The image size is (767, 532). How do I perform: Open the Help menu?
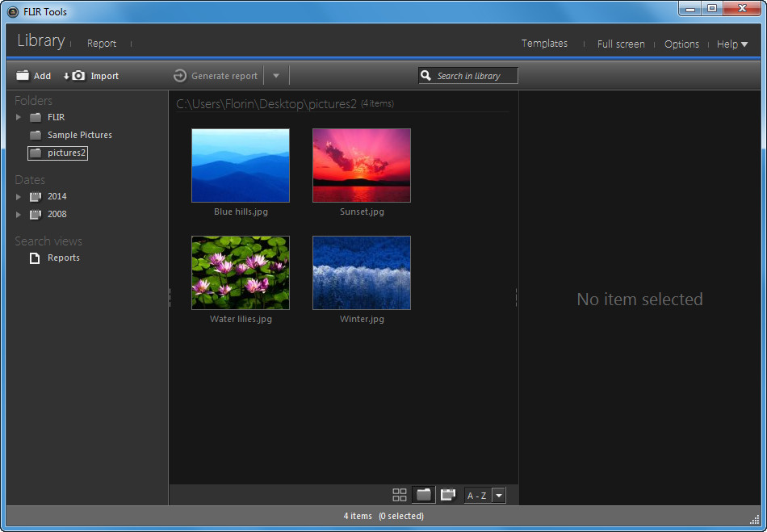click(731, 44)
